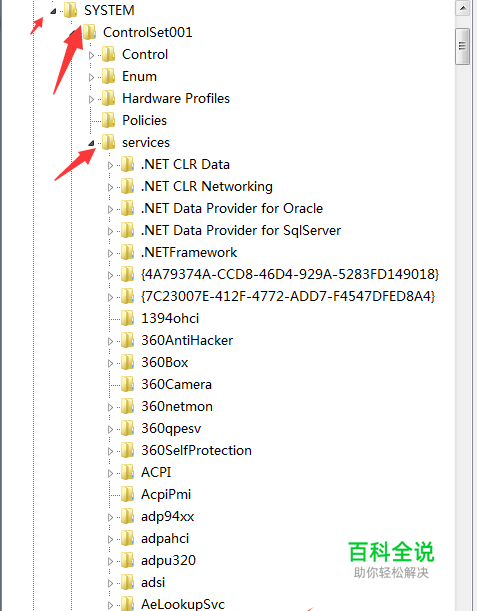Click the services folder icon

108,142
